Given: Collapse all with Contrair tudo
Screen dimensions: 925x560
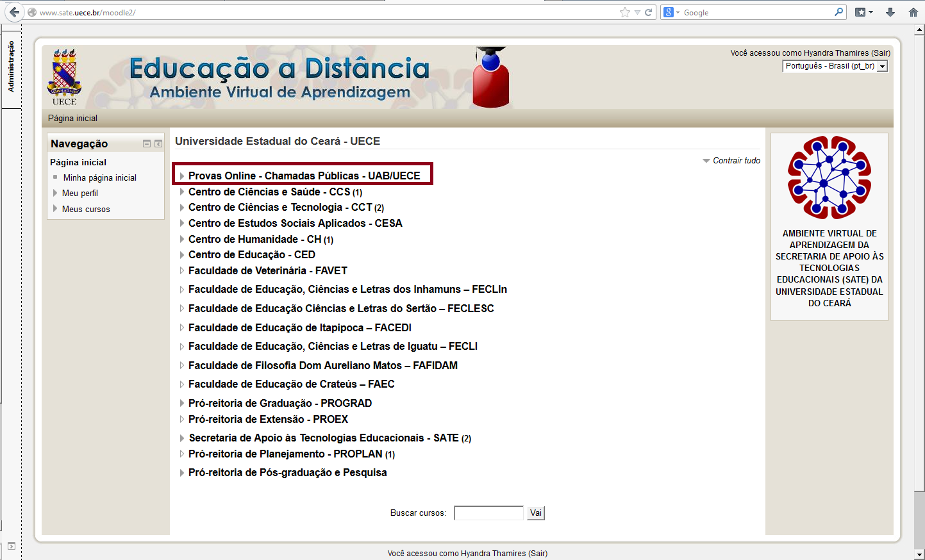Looking at the screenshot, I should pyautogui.click(x=737, y=161).
